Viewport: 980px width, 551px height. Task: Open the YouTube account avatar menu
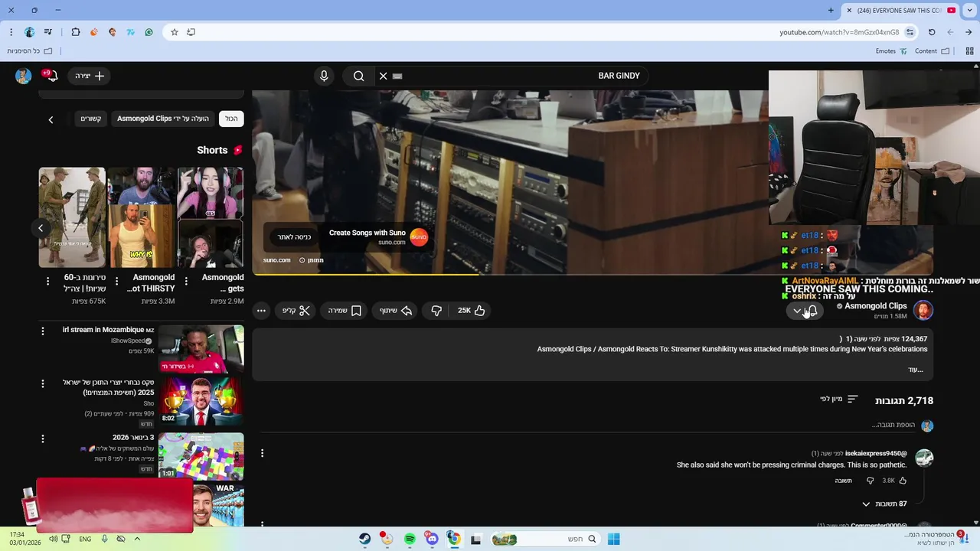23,76
